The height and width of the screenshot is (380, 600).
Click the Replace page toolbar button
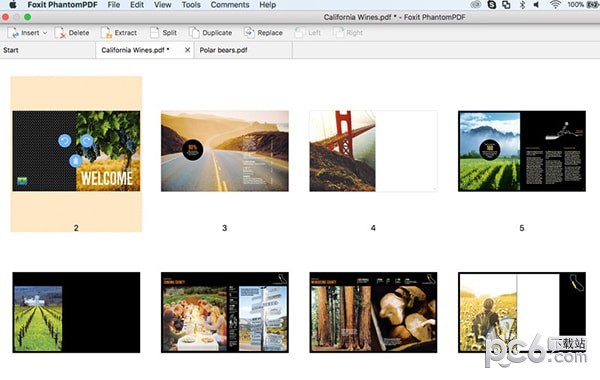264,33
